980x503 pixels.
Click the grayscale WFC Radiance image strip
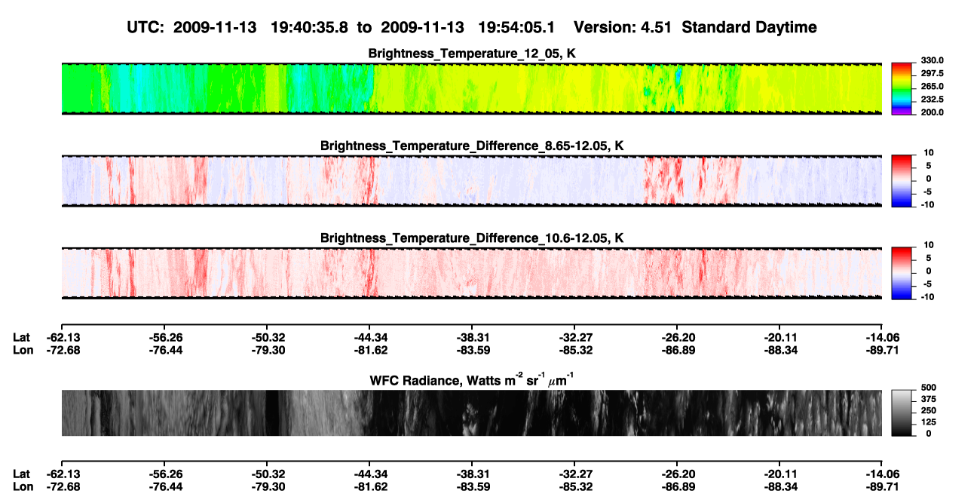point(472,413)
